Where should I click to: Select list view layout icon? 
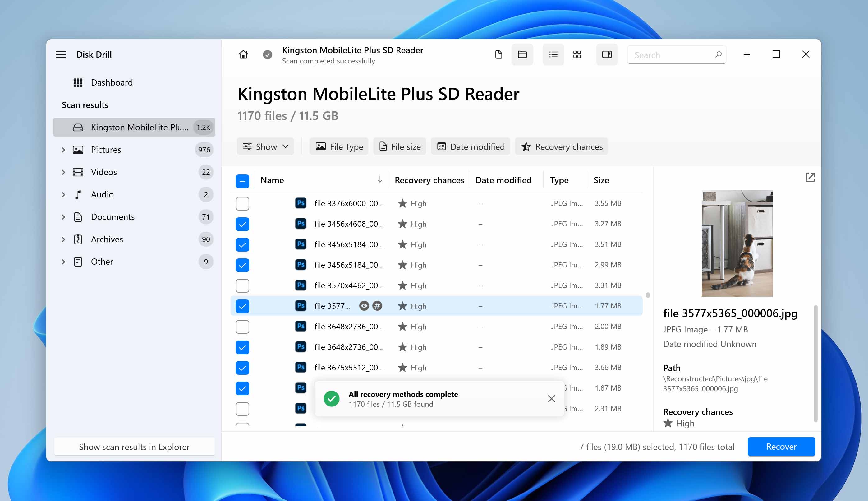coord(553,54)
